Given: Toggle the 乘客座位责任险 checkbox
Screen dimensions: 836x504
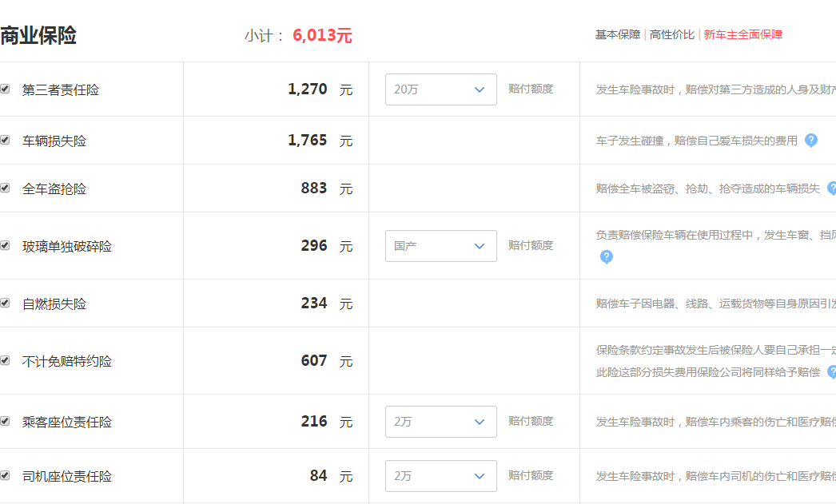Looking at the screenshot, I should click(5, 422).
